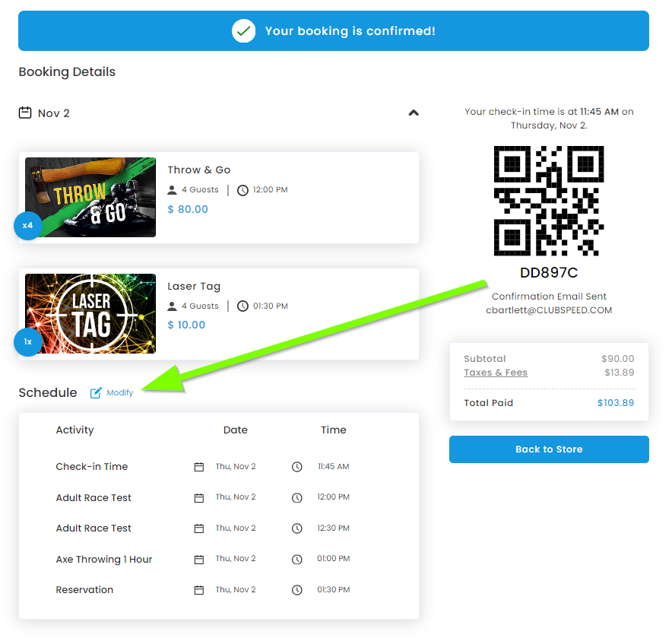Click the Axe Throwing 1 Hour activity
Screen dimensions: 672x641
point(104,559)
